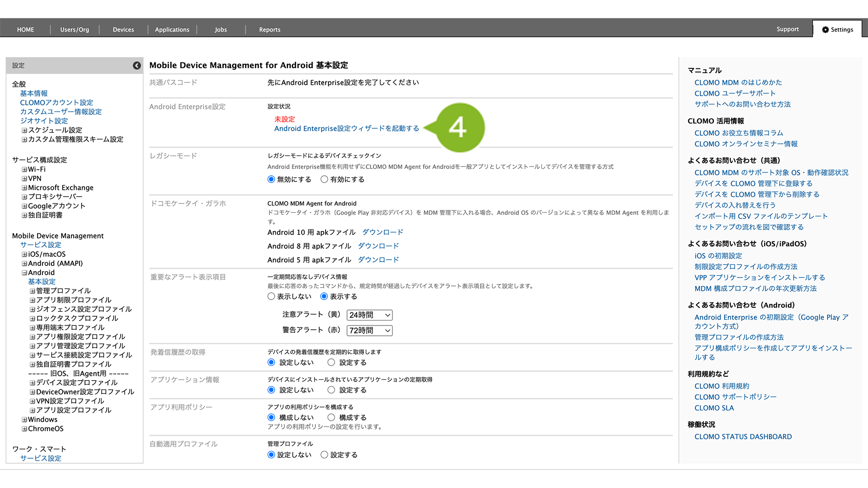Viewport: 868px width, 488px height.
Task: Select レガシーモード 無効にする radio
Action: coord(271,179)
